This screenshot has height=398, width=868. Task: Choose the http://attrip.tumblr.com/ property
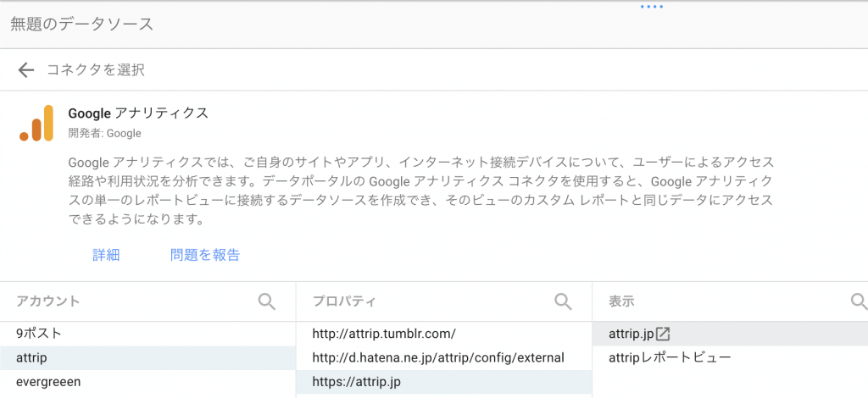[444, 334]
